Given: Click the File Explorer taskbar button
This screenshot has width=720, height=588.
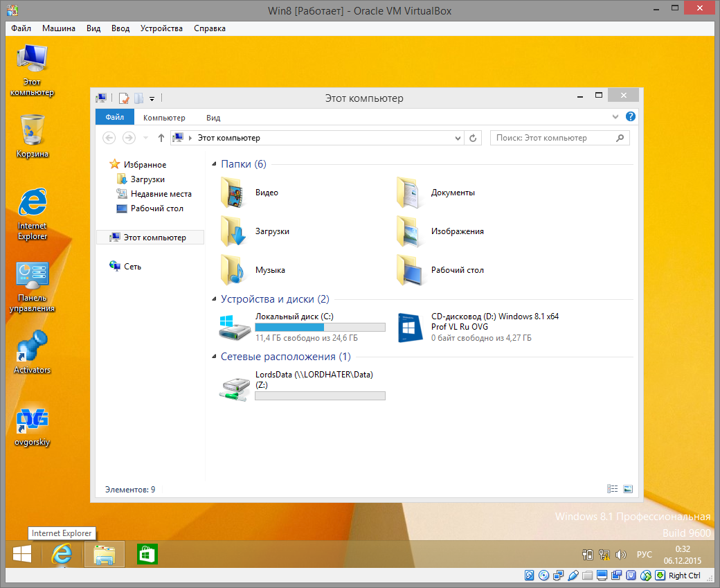Looking at the screenshot, I should [x=105, y=554].
